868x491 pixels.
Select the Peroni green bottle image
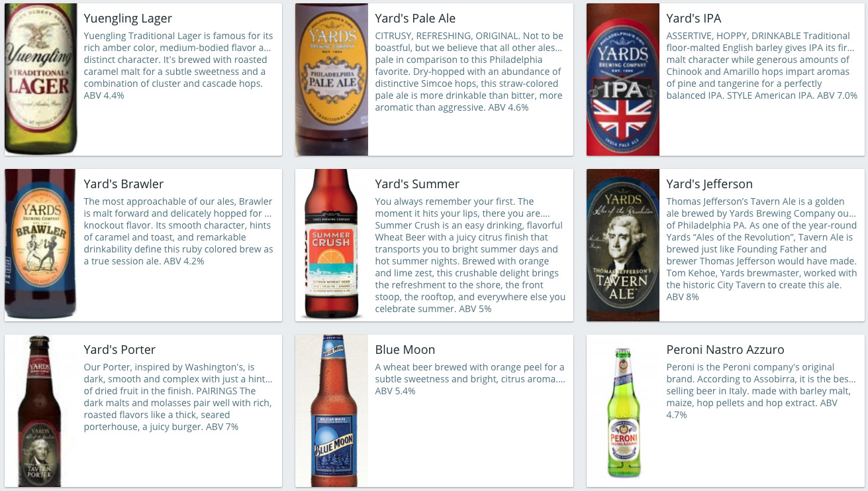coord(622,409)
